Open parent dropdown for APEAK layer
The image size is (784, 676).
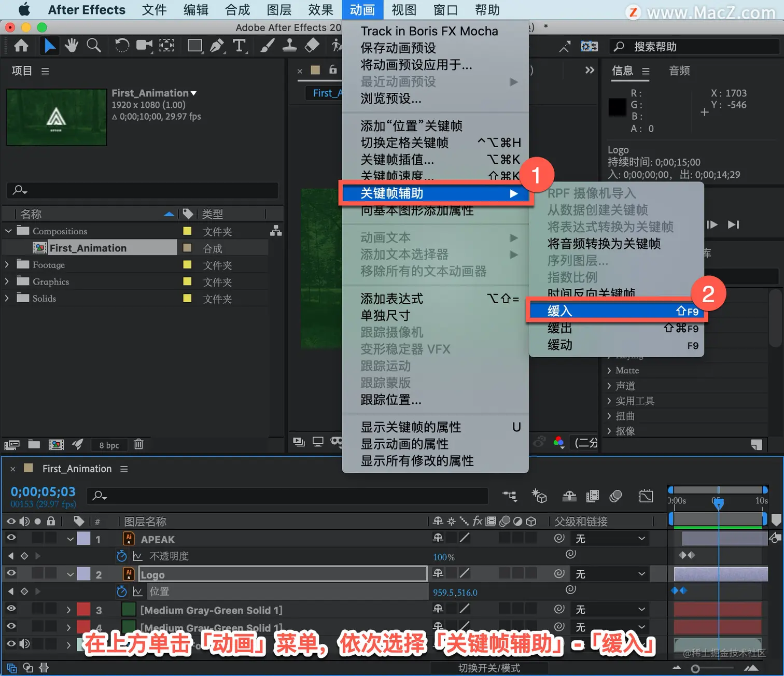point(610,539)
